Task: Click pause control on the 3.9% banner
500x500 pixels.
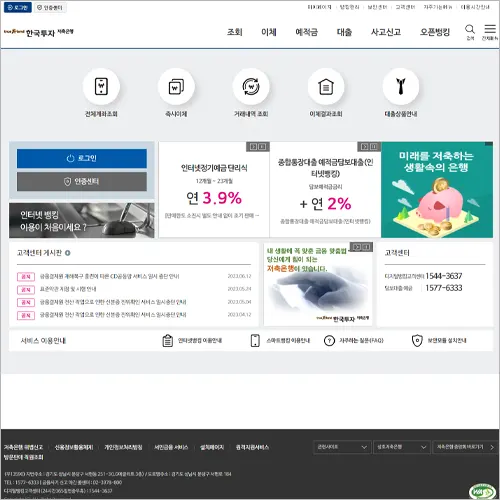Action: tap(262, 147)
